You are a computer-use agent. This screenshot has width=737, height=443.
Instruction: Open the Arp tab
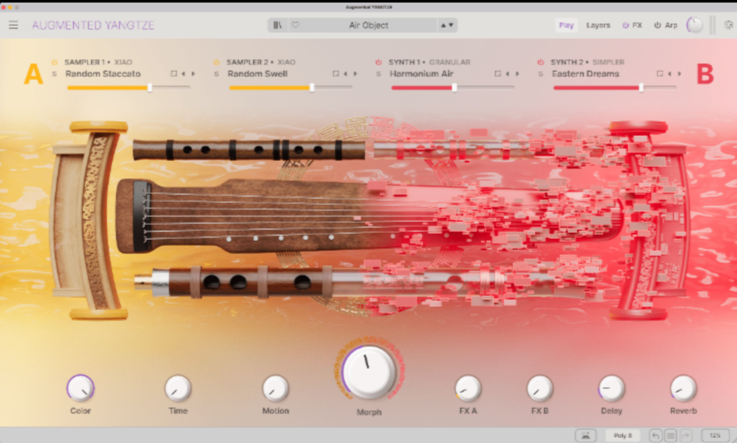tap(671, 25)
